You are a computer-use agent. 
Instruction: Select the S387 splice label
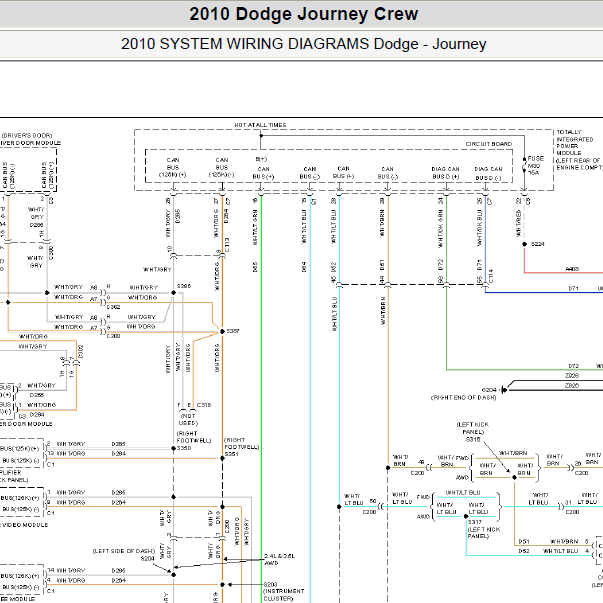[x=233, y=331]
